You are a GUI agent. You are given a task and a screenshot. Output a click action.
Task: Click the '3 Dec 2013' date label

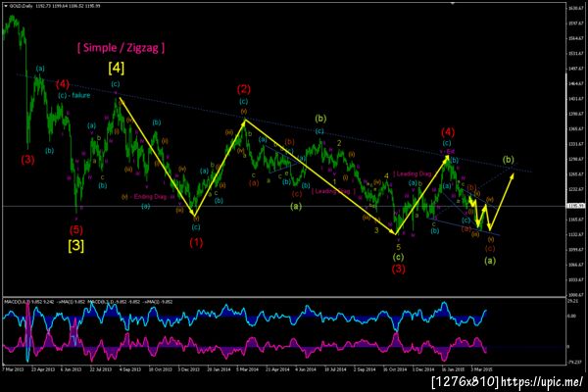coord(188,369)
